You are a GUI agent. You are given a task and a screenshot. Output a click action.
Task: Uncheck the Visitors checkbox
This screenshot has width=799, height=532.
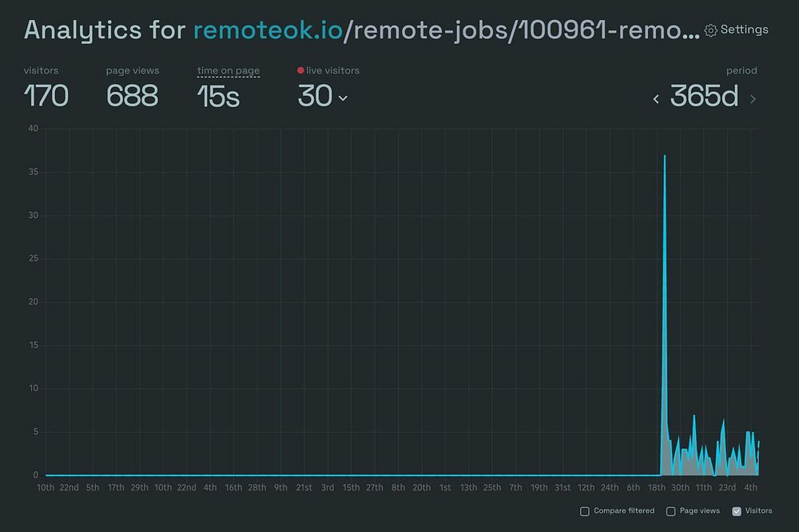(737, 511)
